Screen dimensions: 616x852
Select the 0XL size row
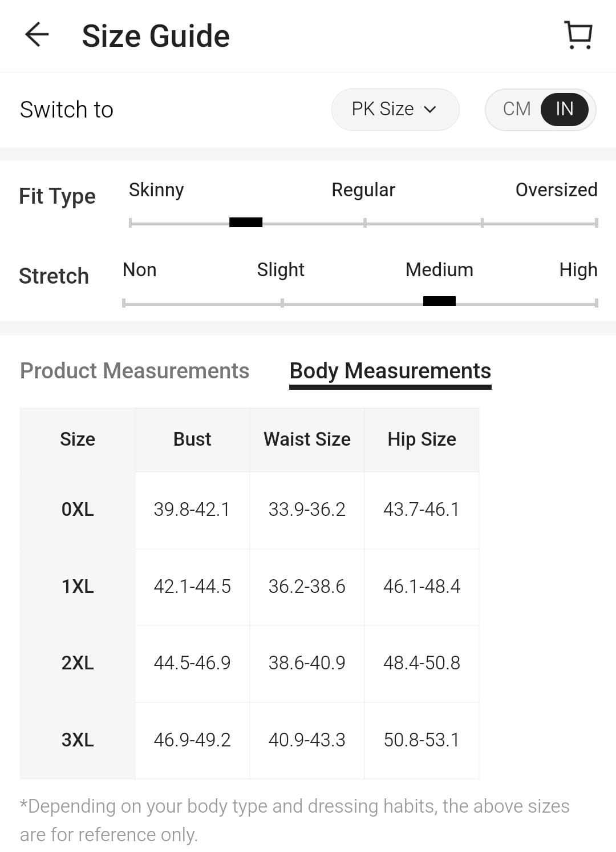click(x=78, y=509)
